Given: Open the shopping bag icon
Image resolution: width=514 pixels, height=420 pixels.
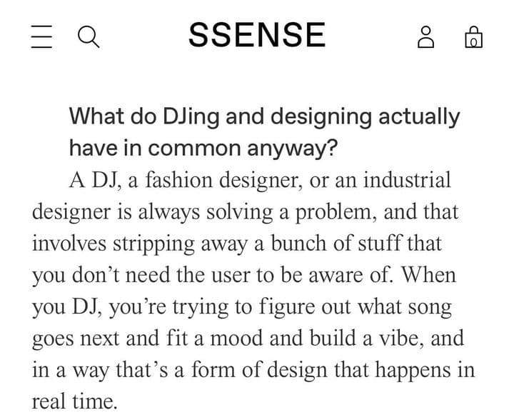Looking at the screenshot, I should 473,36.
